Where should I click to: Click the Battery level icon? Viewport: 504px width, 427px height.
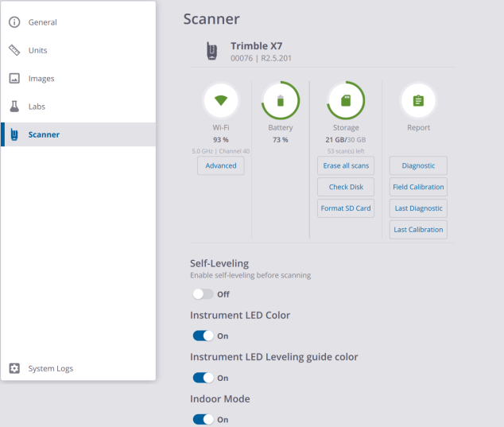[x=280, y=101]
